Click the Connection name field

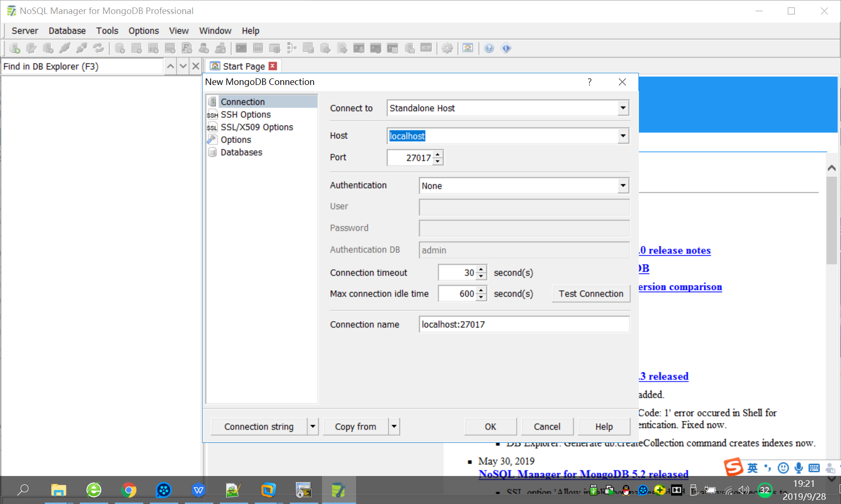pyautogui.click(x=524, y=324)
